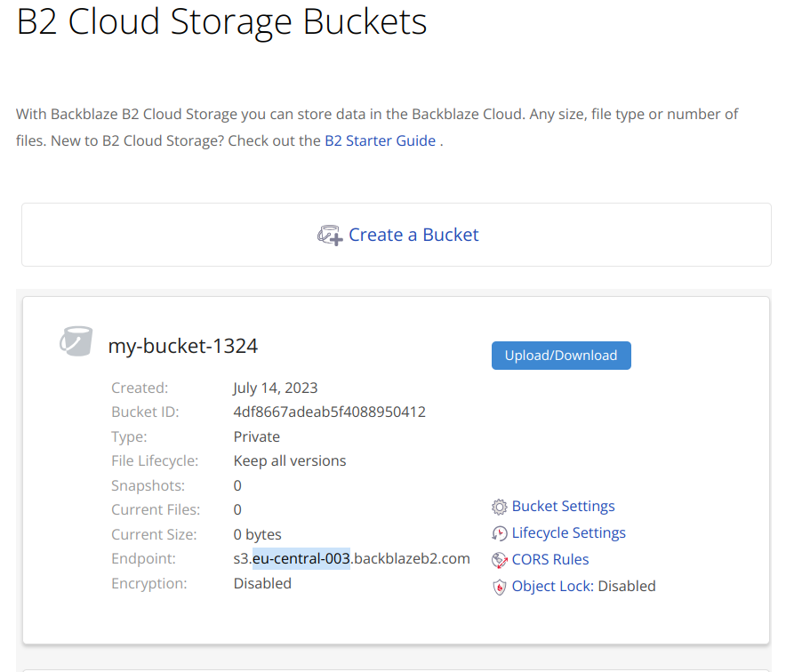Click the B2 Cloud Storage Buckets heading

coord(221,22)
